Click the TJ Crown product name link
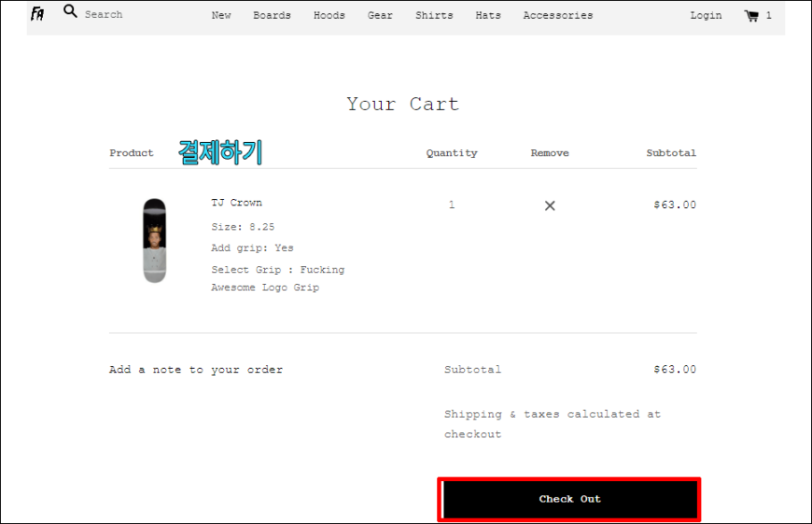Image resolution: width=812 pixels, height=524 pixels. point(237,203)
